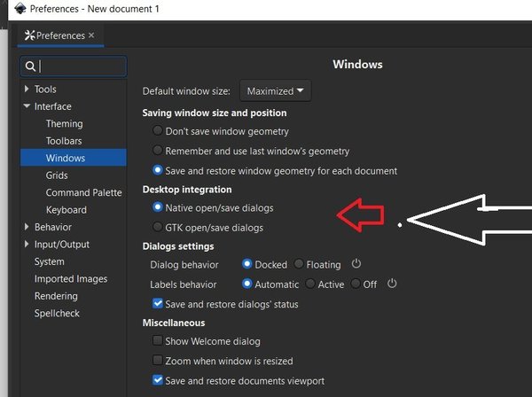Reset Dialog behavior to default
The width and height of the screenshot is (532, 397).
tap(356, 264)
